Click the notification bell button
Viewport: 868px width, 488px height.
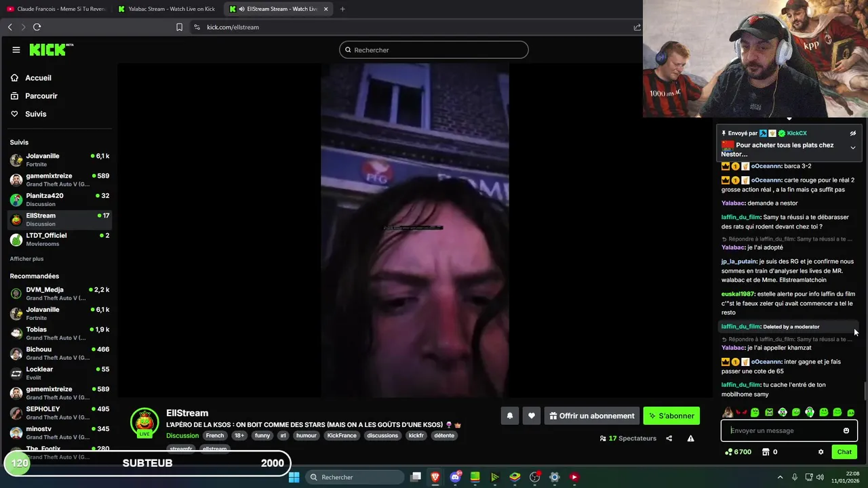point(510,416)
